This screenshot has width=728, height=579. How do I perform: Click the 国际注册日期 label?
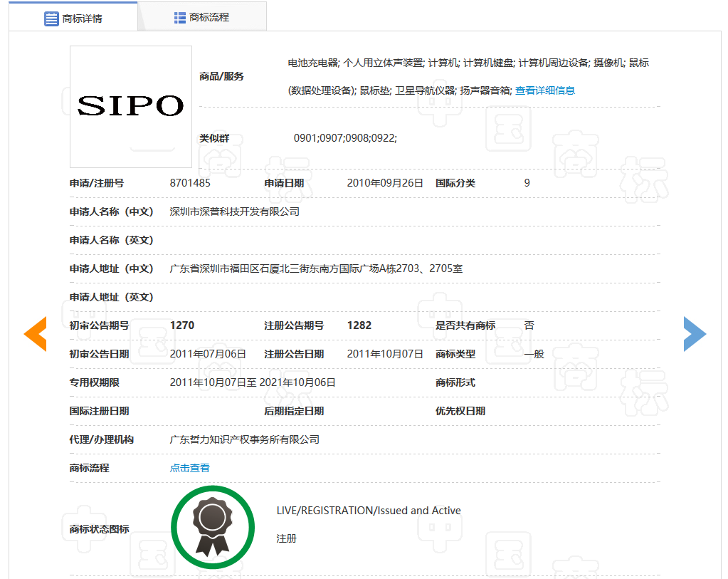pyautogui.click(x=100, y=411)
